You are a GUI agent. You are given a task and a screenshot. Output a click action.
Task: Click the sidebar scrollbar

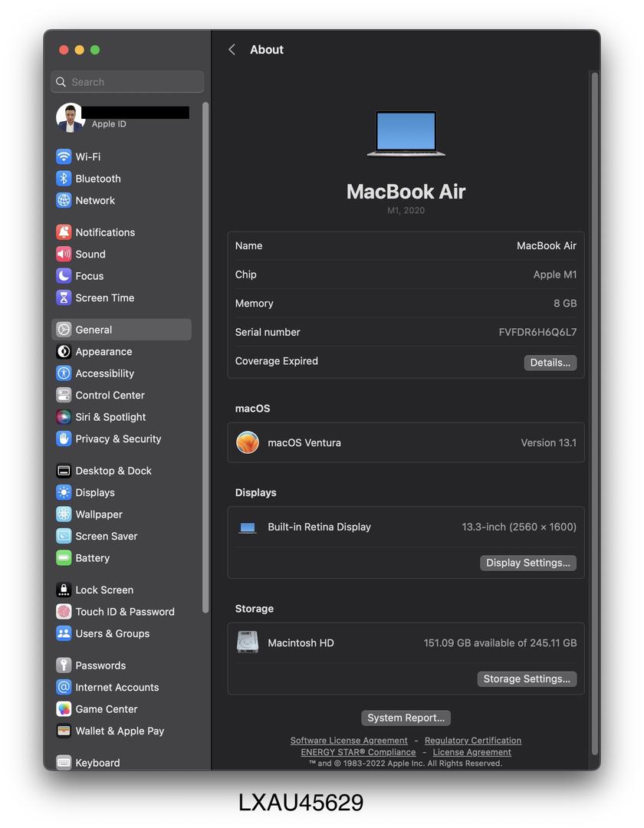205,357
